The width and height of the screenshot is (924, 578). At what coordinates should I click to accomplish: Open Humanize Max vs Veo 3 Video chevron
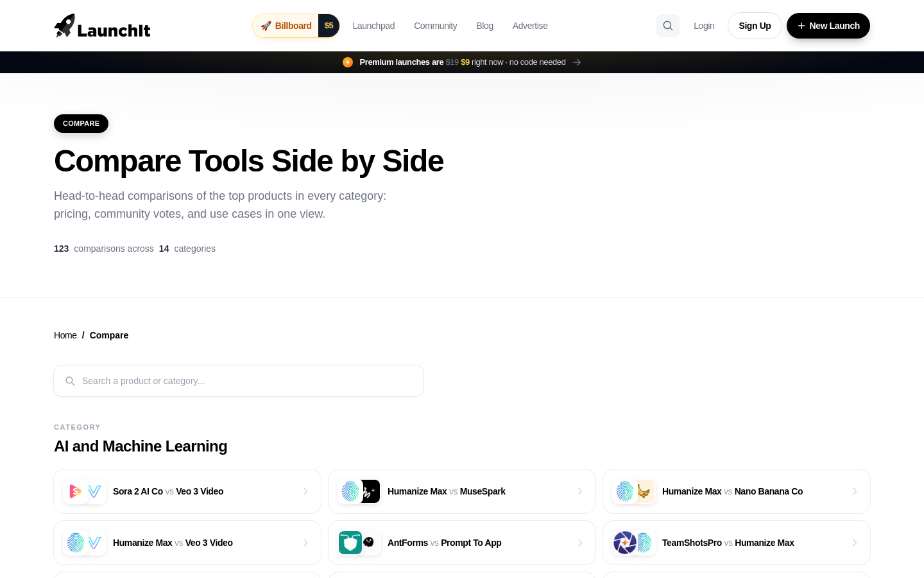tap(305, 543)
